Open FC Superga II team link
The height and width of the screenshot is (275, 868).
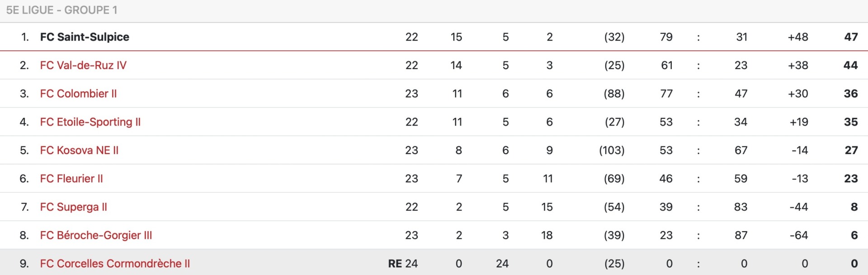[74, 207]
